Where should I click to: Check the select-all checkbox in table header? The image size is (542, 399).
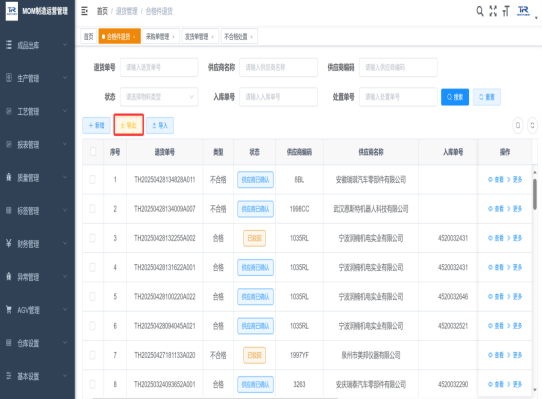click(93, 151)
